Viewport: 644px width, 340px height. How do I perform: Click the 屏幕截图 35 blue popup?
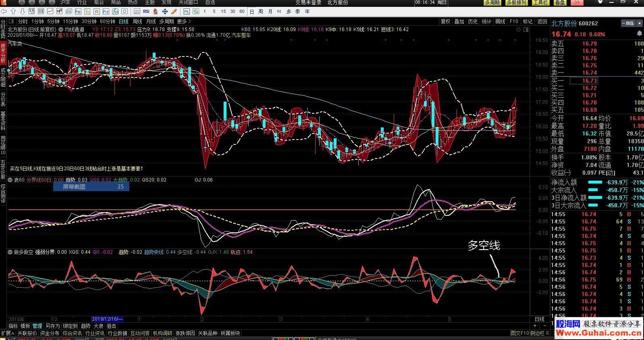pos(91,187)
